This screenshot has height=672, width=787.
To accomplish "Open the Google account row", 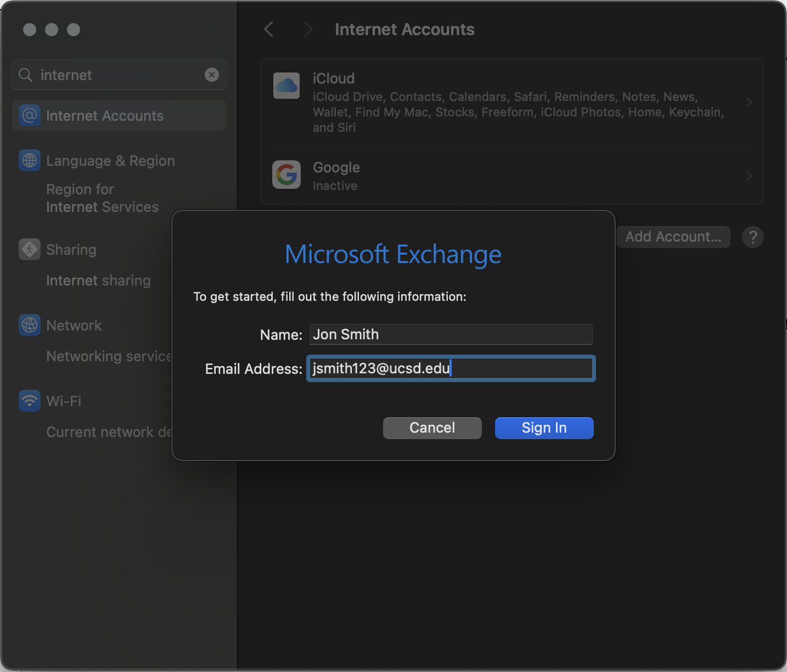I will point(512,176).
